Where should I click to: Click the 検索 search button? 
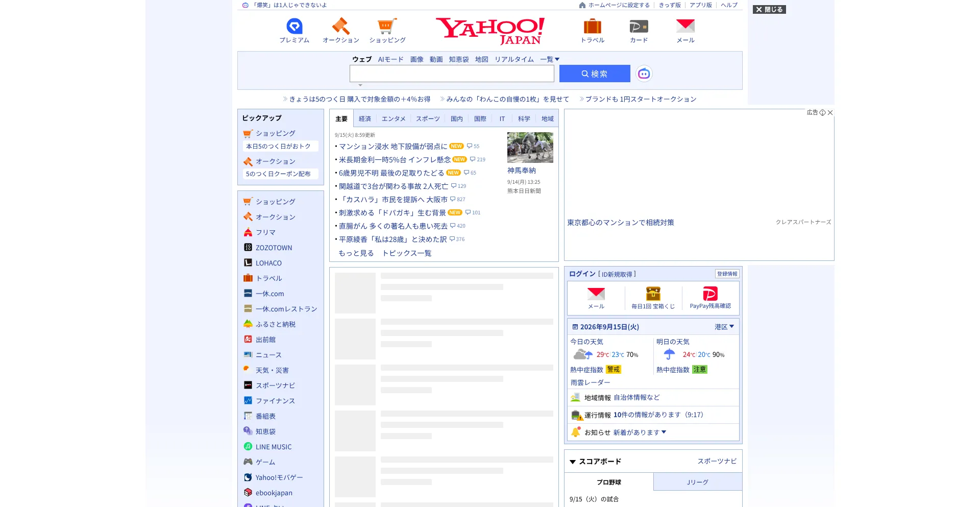tap(595, 74)
